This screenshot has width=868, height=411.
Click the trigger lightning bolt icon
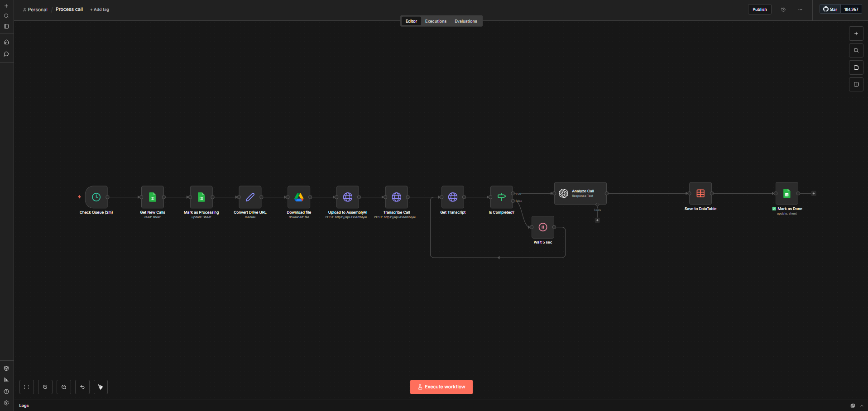(x=80, y=197)
